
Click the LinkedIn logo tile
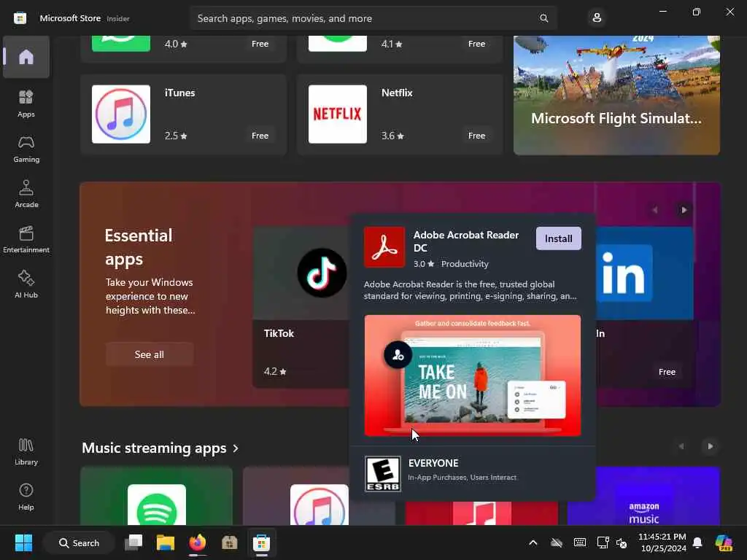tap(624, 273)
